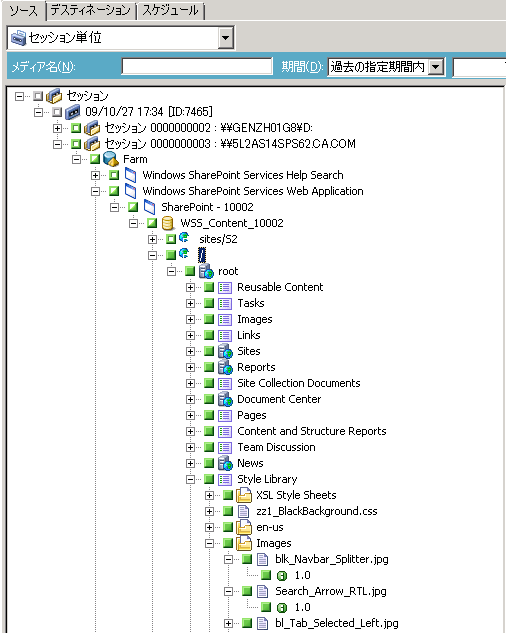Viewport: 506px width, 633px height.
Task: Click the News site icon
Action: point(225,463)
